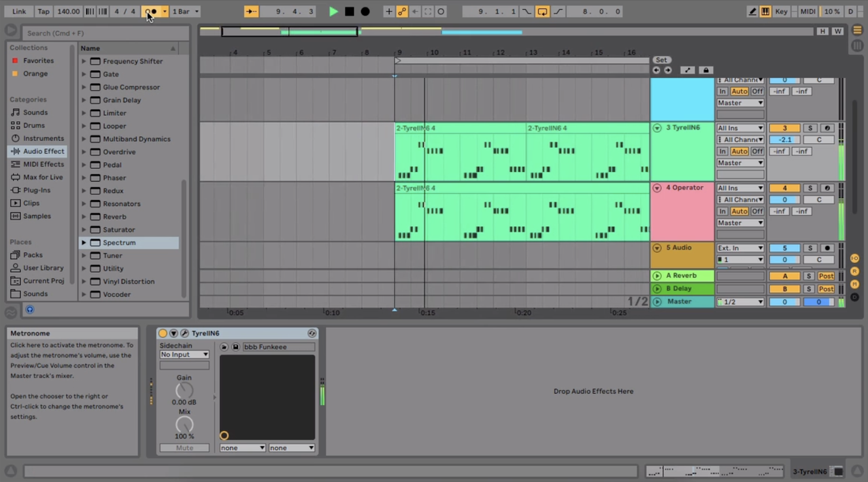Click the Set locator button

(x=661, y=60)
